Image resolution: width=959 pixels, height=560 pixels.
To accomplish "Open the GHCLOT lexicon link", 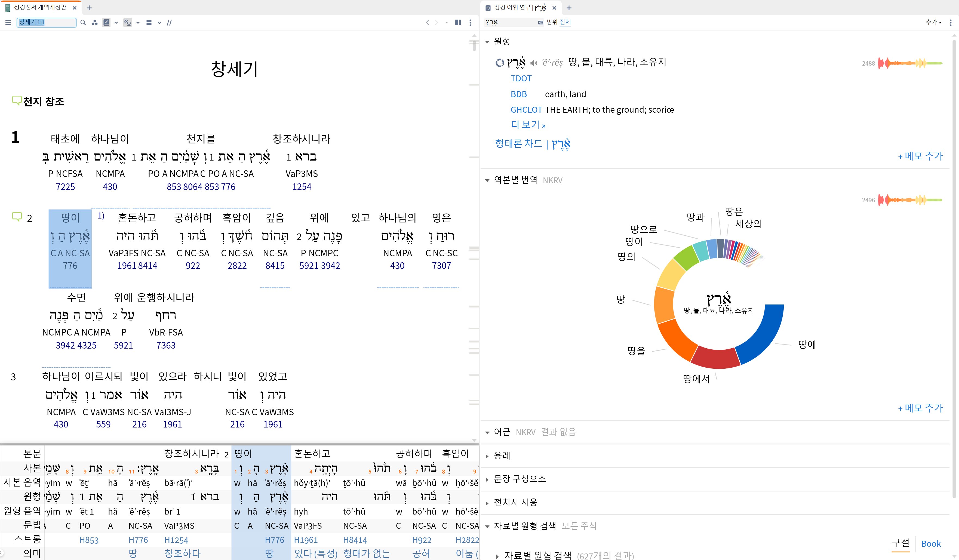I will click(526, 110).
